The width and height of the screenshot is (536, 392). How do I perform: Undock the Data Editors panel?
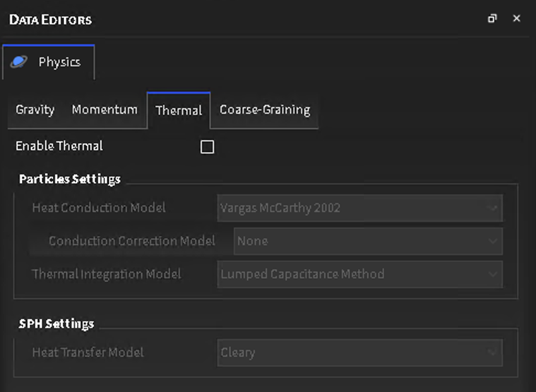(492, 18)
